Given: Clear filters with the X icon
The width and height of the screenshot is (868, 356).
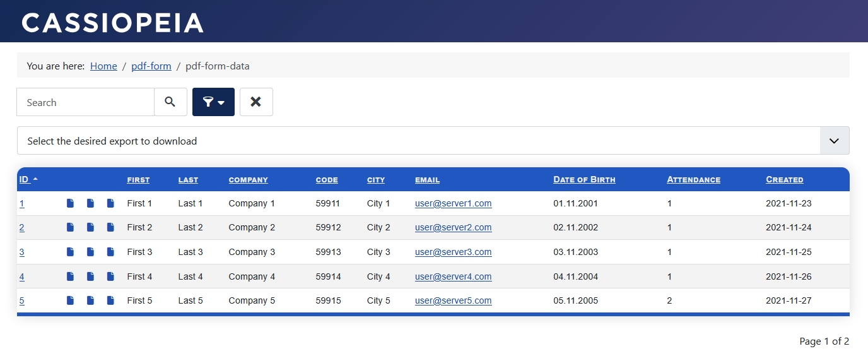Looking at the screenshot, I should pyautogui.click(x=256, y=102).
